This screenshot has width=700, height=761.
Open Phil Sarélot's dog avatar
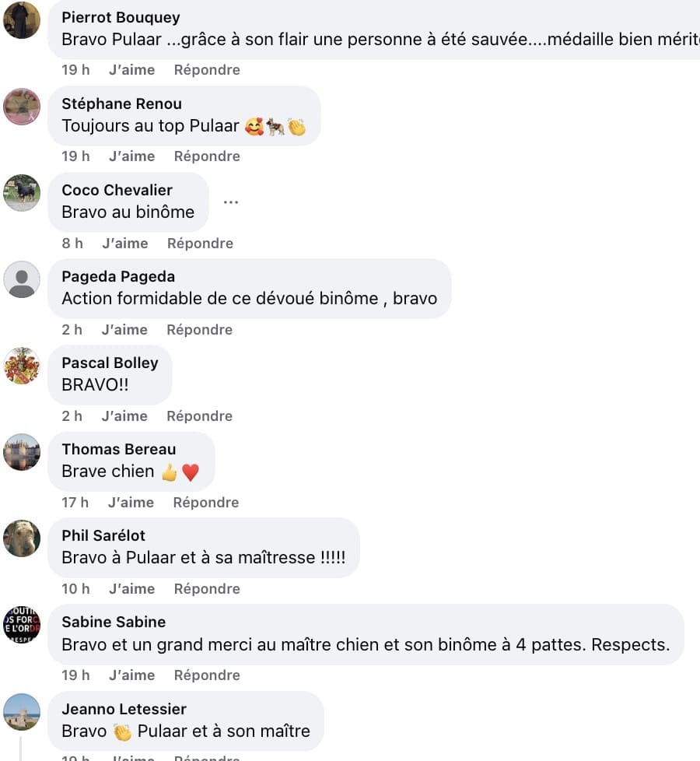[x=22, y=538]
